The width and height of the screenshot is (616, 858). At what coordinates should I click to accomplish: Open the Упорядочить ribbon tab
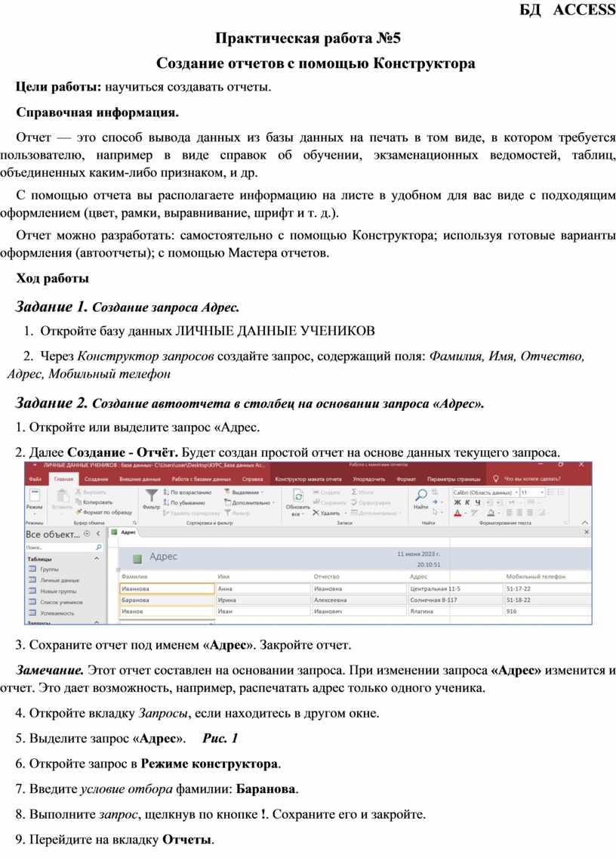coord(368,479)
